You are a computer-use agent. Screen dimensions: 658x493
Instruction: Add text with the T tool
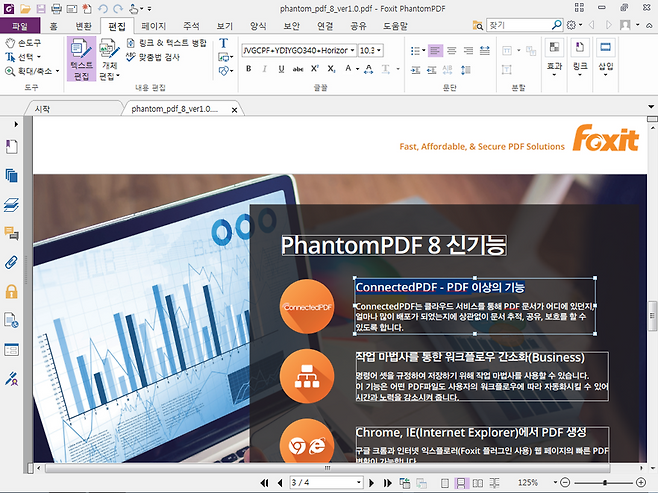point(224,43)
